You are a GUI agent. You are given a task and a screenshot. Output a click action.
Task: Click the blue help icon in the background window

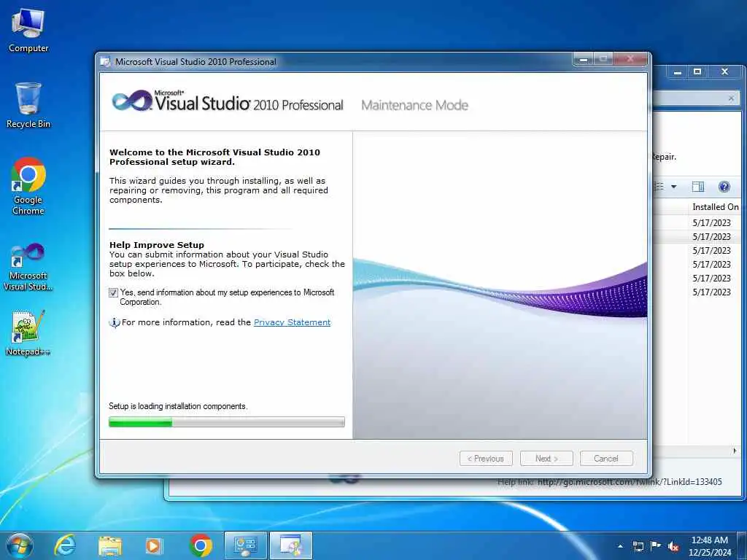click(724, 187)
